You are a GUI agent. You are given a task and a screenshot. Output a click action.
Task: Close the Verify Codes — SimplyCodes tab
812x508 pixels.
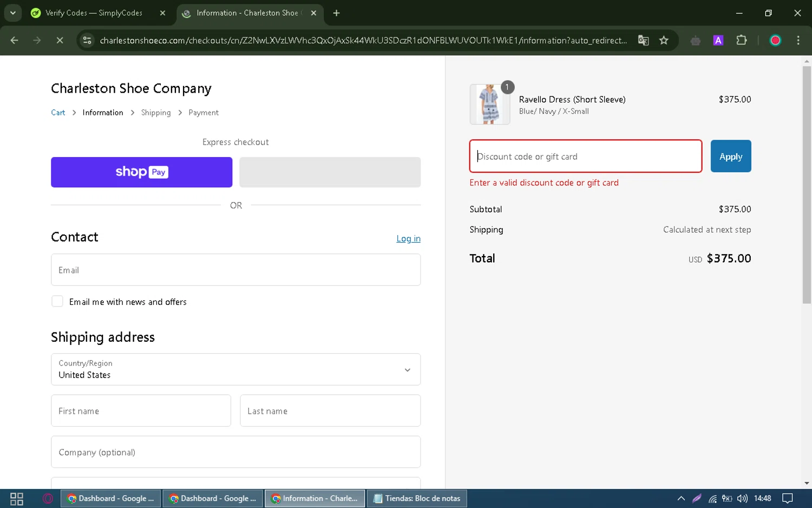(x=162, y=13)
